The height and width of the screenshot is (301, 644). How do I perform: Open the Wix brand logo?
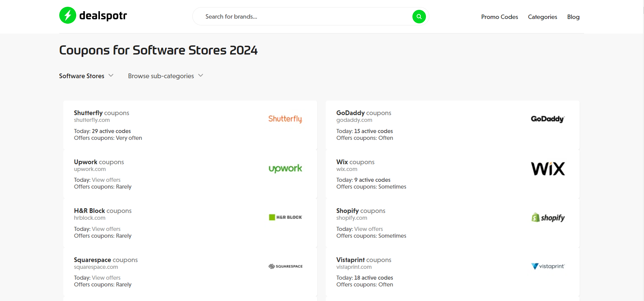pyautogui.click(x=548, y=169)
